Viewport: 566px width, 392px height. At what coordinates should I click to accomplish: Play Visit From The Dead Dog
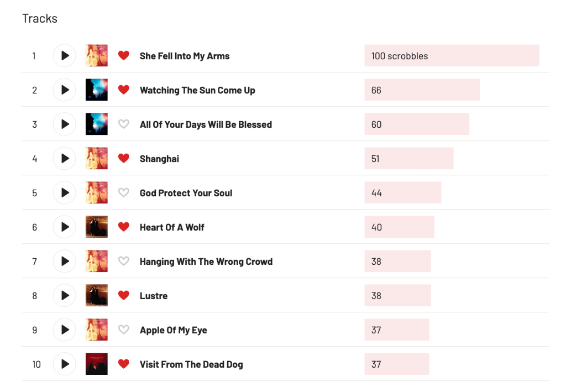click(x=65, y=364)
